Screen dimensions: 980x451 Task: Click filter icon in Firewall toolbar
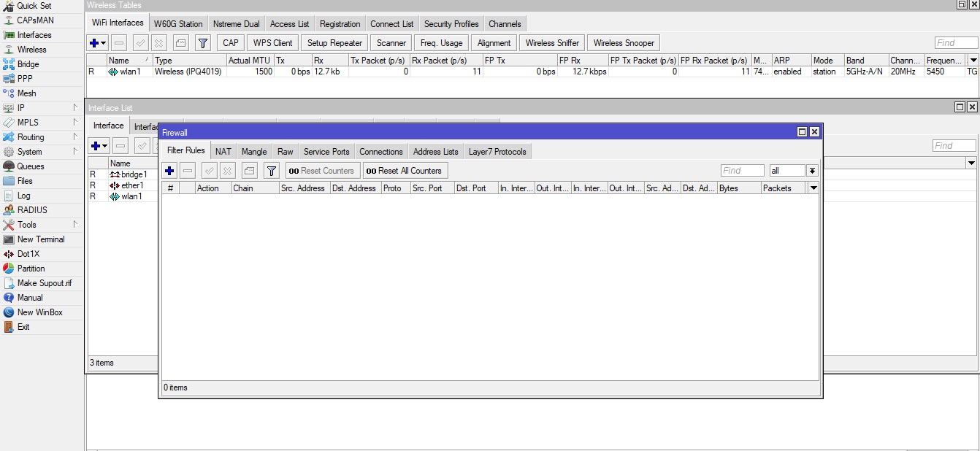(271, 171)
